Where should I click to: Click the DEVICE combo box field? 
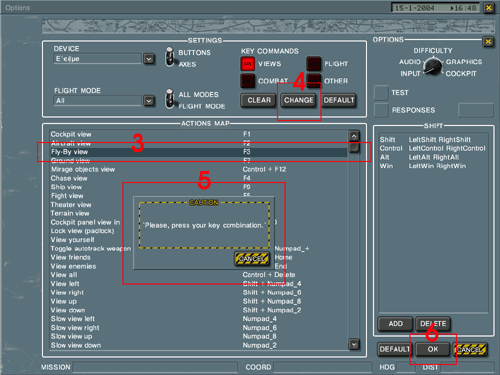[x=97, y=59]
